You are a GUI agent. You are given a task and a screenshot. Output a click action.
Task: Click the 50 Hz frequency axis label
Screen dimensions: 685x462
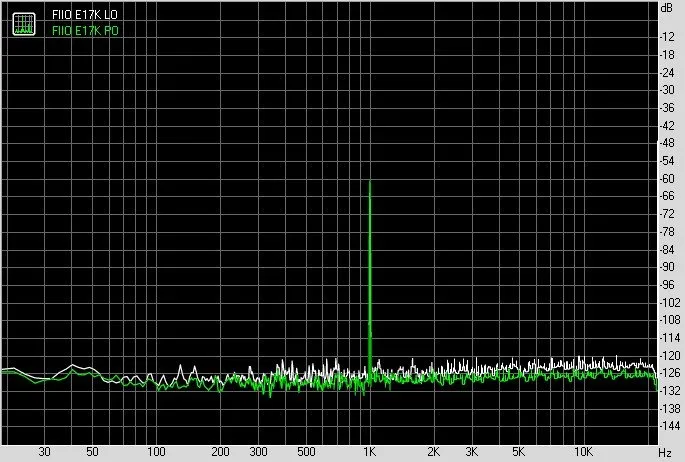pyautogui.click(x=92, y=452)
